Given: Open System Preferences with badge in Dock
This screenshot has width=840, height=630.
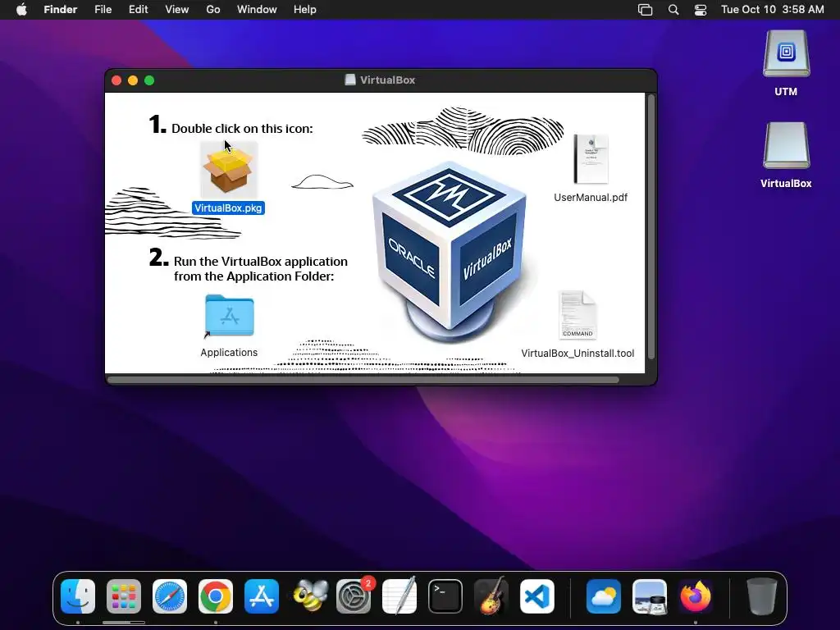Looking at the screenshot, I should pyautogui.click(x=354, y=596).
